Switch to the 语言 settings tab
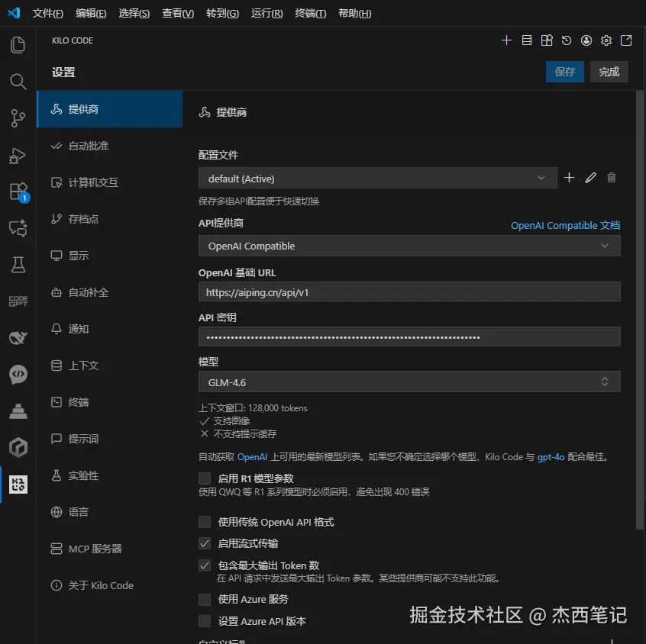This screenshot has height=644, width=646. [110, 512]
